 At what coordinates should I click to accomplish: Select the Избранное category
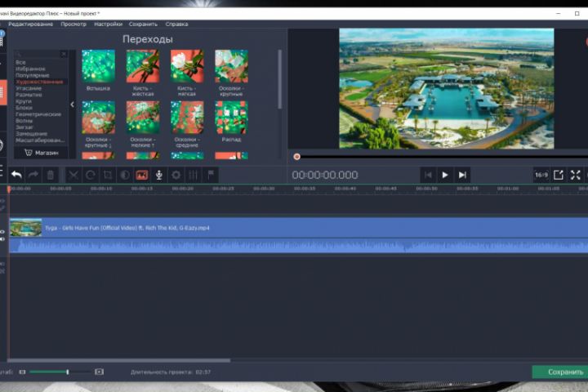pyautogui.click(x=30, y=69)
